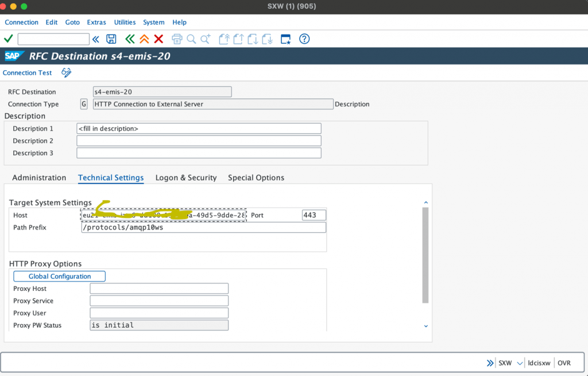Toggle Display/Change mode with the pencil icon
This screenshot has height=376, width=588.
[67, 72]
